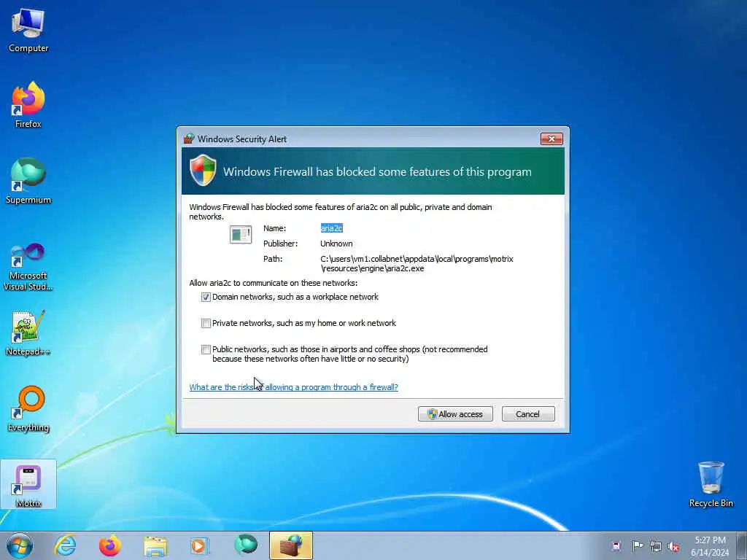Uncheck the Domain networks checkbox

206,297
